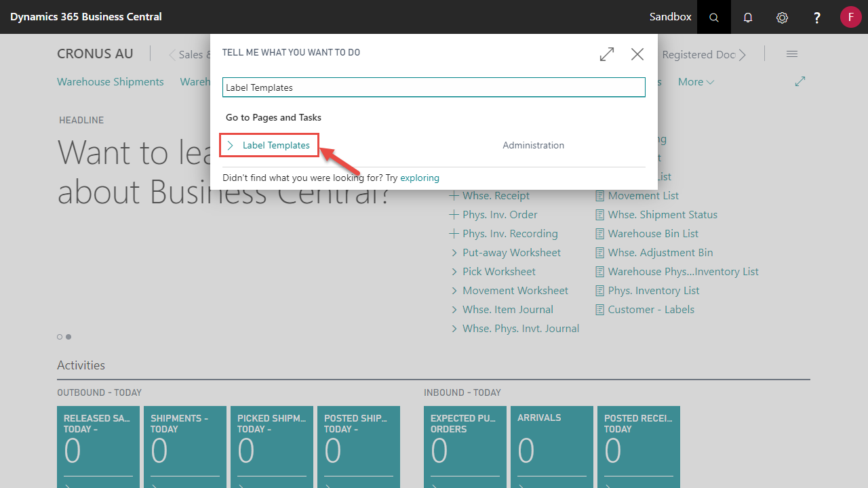
Task: Show previous navigation items with left chevron
Action: tap(172, 55)
